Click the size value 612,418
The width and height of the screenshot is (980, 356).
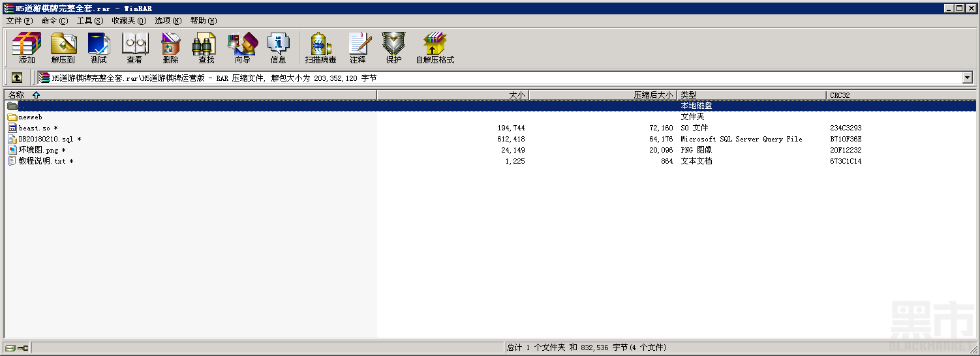coord(511,140)
